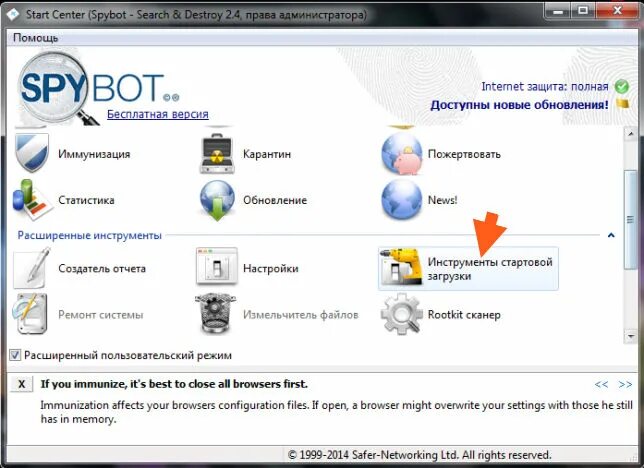The height and width of the screenshot is (468, 644).
Task: Collapse the Расширенные инструменты section
Action: pyautogui.click(x=611, y=235)
